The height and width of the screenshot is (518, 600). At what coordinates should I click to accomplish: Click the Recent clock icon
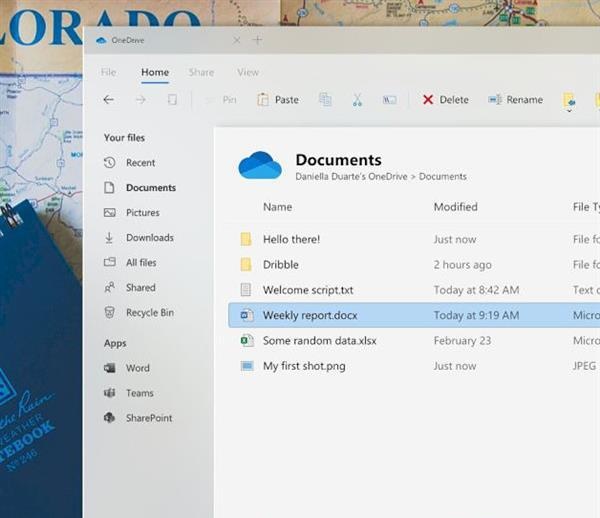[109, 163]
